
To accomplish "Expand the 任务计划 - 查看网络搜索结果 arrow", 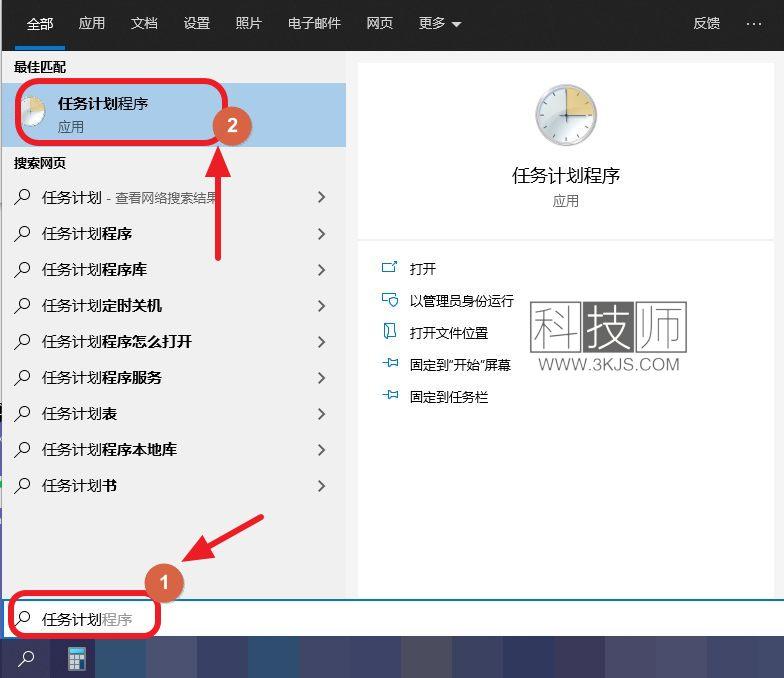I will pos(322,198).
